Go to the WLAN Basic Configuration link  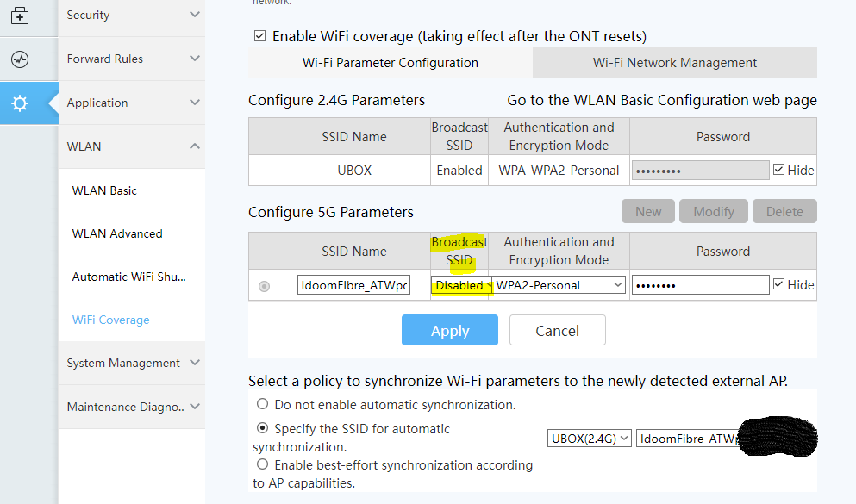coord(662,100)
